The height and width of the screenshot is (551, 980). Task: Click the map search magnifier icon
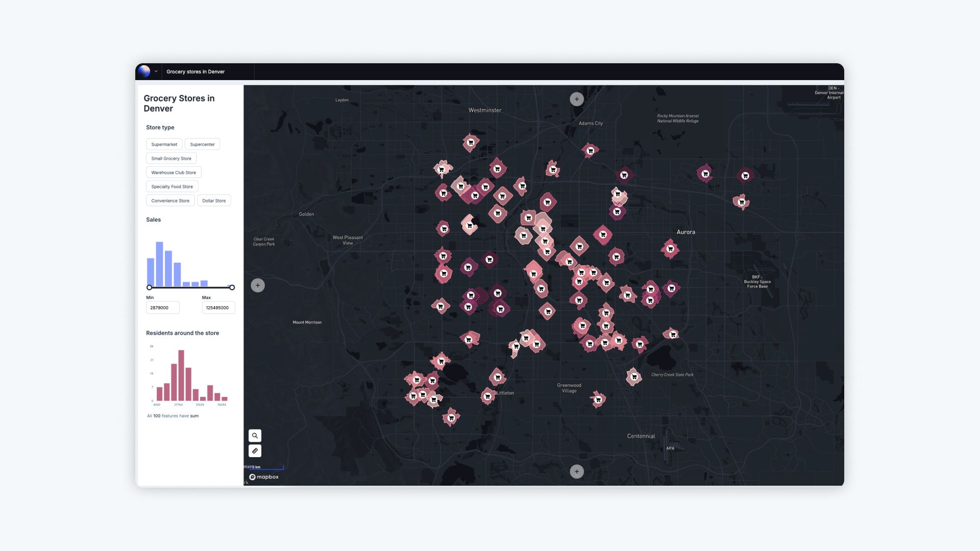255,436
